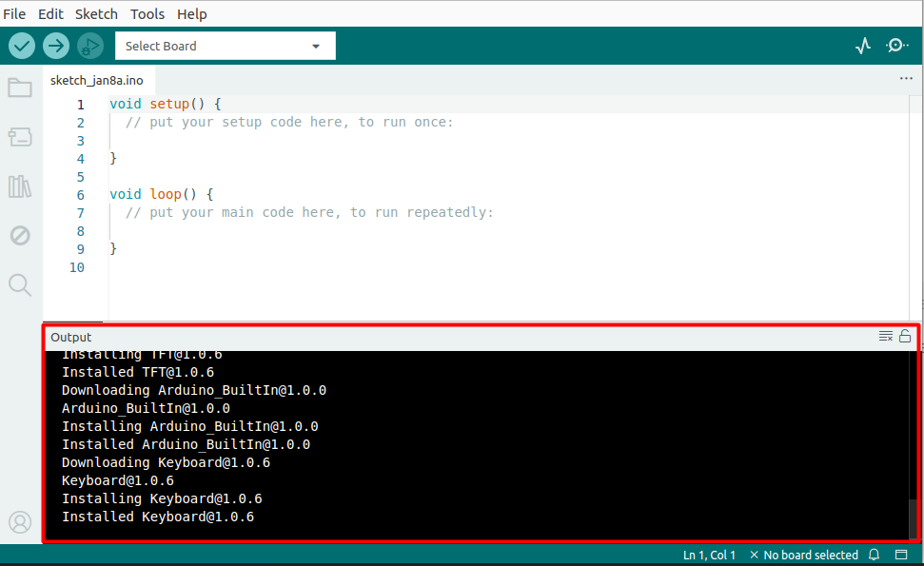Open the editor tab more-options menu
The image size is (924, 566).
(906, 80)
